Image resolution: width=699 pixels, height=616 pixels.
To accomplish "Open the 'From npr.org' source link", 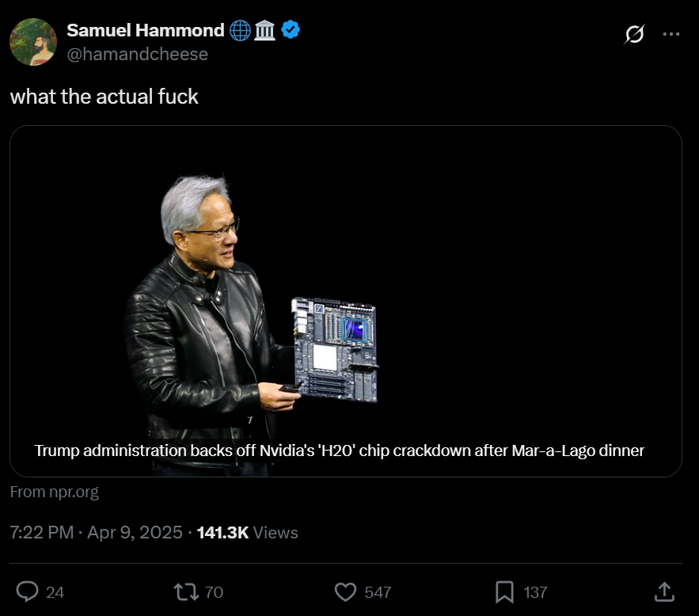I will (55, 492).
